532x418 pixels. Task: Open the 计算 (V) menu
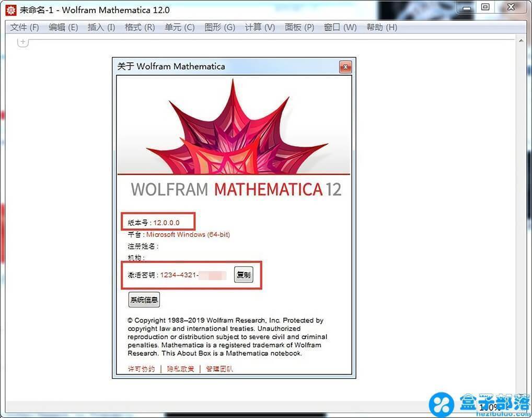point(259,27)
